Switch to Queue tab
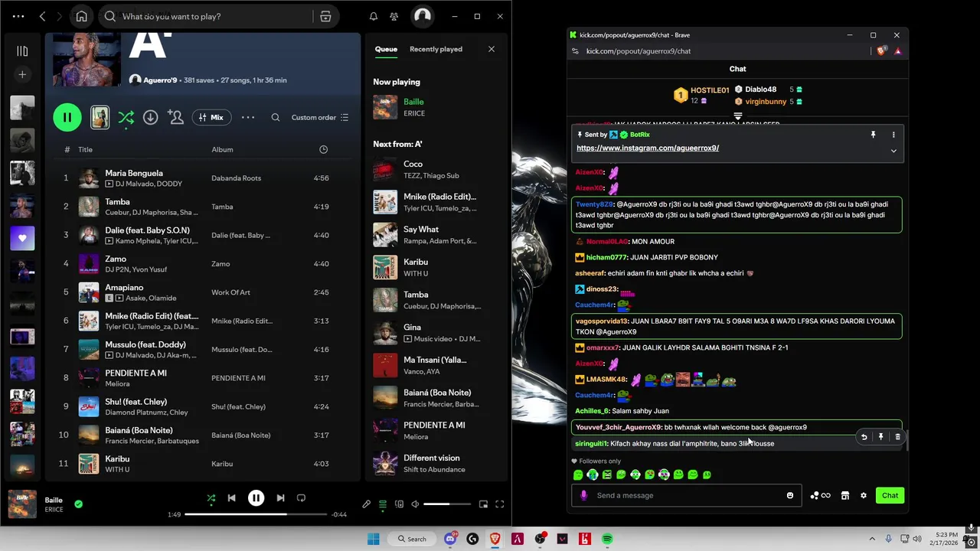Image resolution: width=980 pixels, height=551 pixels. pos(386,49)
